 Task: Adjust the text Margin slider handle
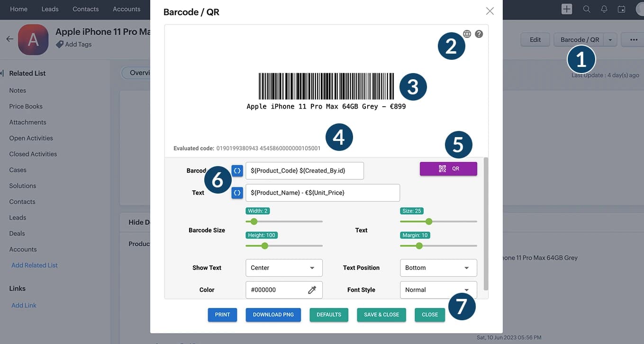[419, 245]
